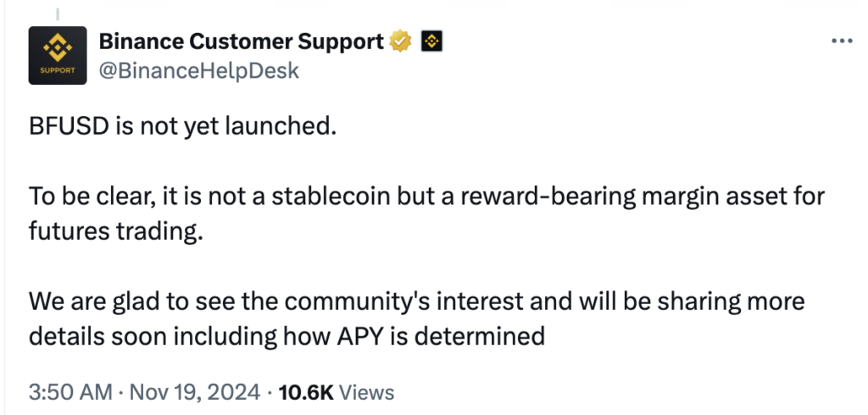The height and width of the screenshot is (415, 868).
Task: Open the Binance Customer Support display name
Action: pyautogui.click(x=242, y=41)
